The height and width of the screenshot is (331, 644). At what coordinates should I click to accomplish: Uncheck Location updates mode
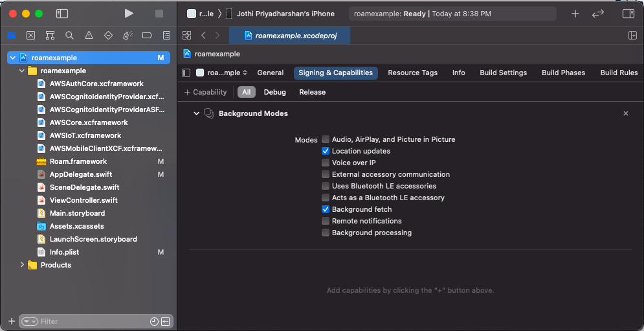326,151
